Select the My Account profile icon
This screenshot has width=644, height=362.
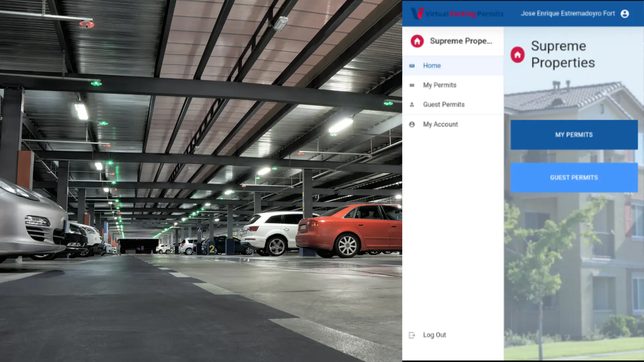[x=412, y=124]
